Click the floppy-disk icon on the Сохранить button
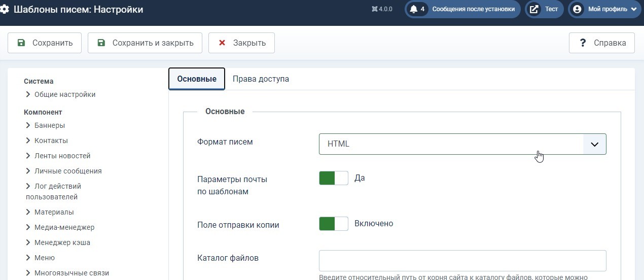Image resolution: width=644 pixels, height=280 pixels. click(x=21, y=43)
